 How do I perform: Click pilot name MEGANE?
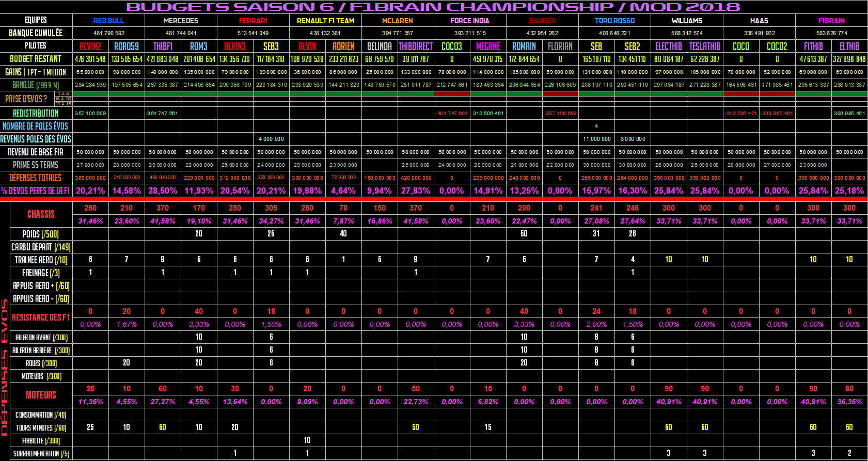488,46
